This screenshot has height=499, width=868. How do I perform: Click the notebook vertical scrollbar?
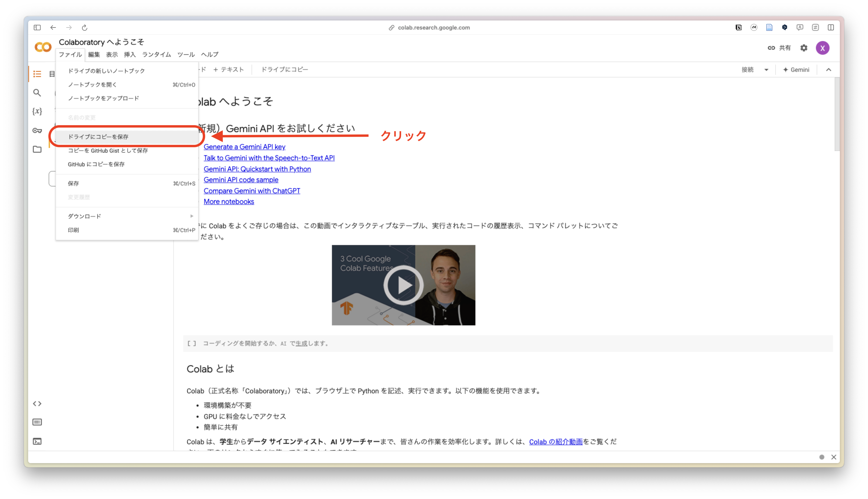[x=837, y=114]
